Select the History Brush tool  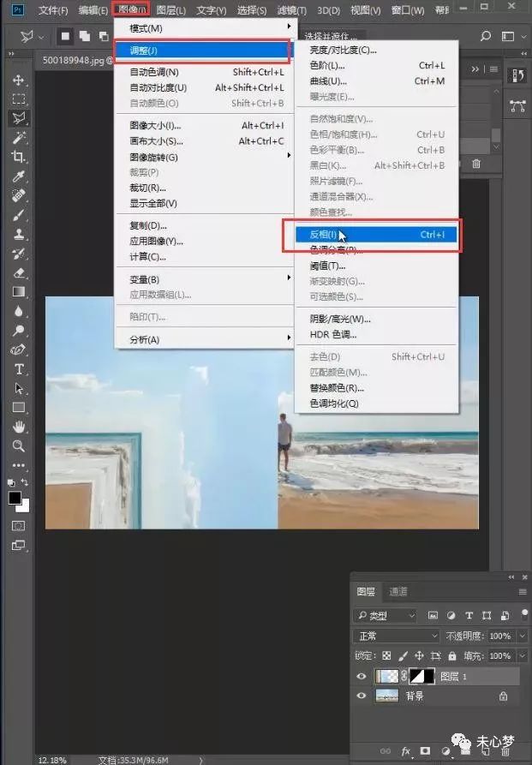click(x=19, y=254)
